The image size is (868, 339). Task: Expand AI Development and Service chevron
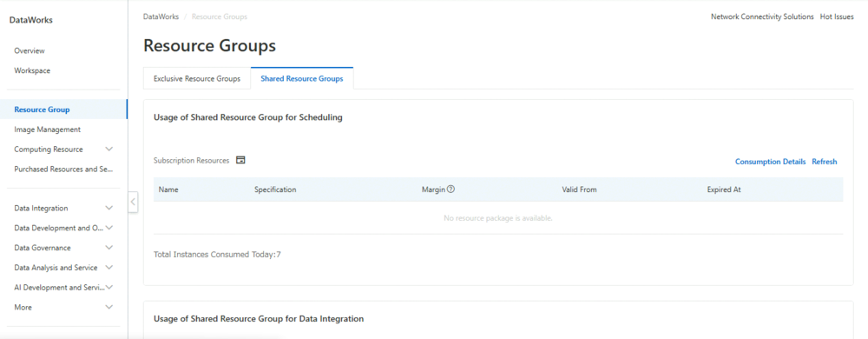pyautogui.click(x=109, y=288)
